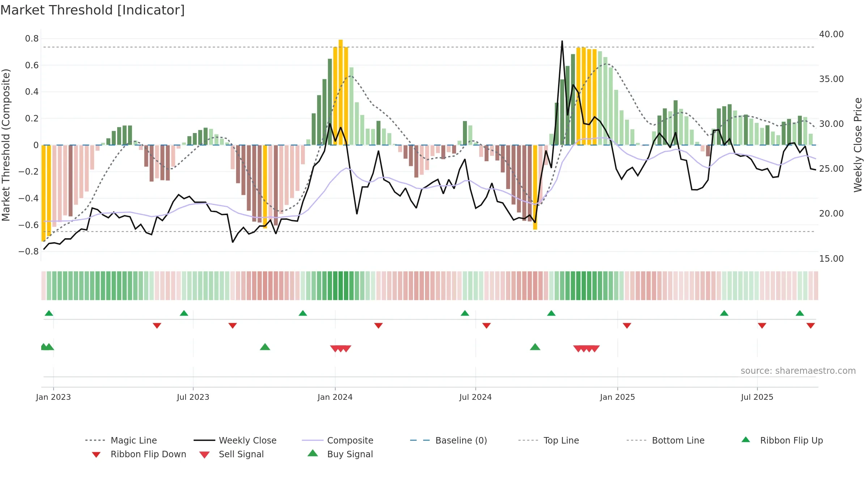Screen dimensions: 868x488
Task: Click the Weekly Close Price axis title
Action: tap(858, 145)
